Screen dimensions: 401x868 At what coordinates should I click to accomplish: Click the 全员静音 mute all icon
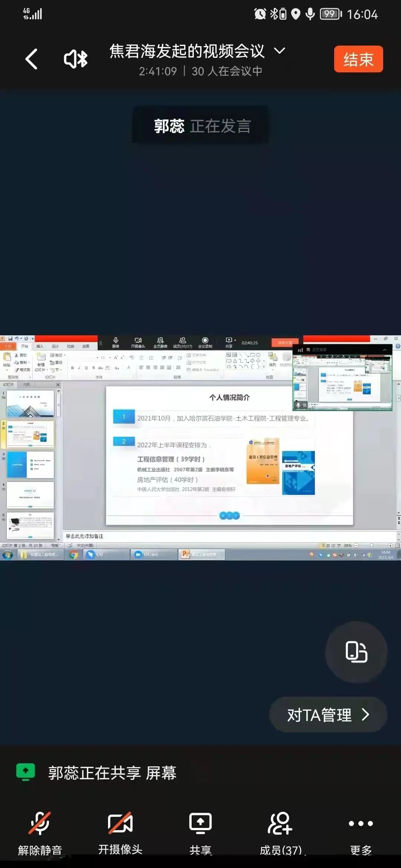(x=160, y=342)
